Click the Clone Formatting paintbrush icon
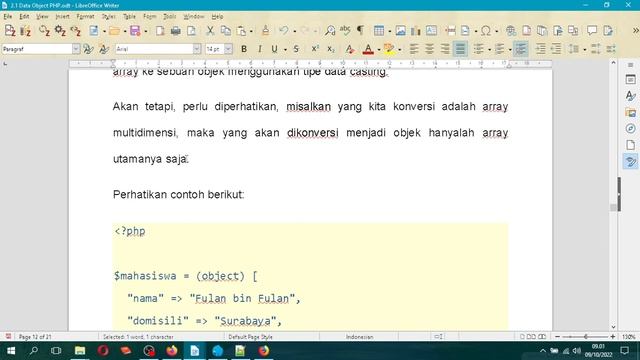Viewport: 640px width, 360px height. pos(265,31)
